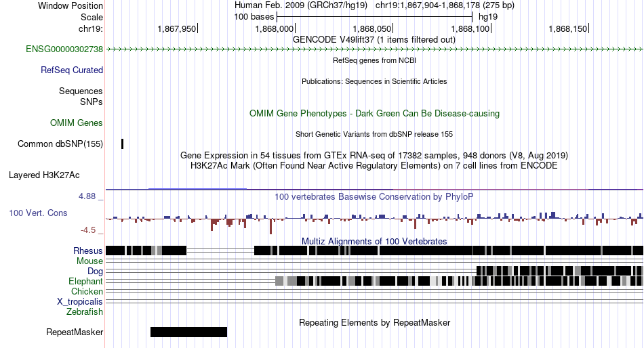Screen dimensions: 644x348
Task: Click the Dog alignment block in its row
Action: click(x=560, y=271)
